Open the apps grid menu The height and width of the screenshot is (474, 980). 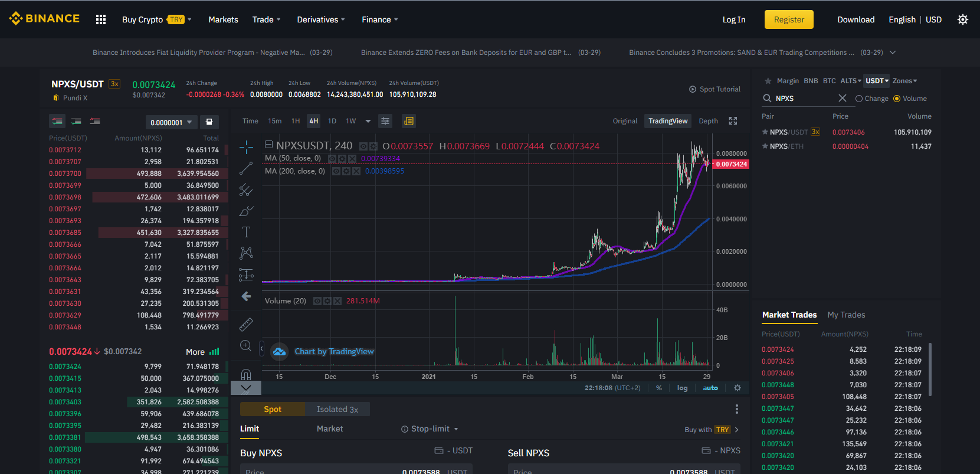tap(101, 19)
